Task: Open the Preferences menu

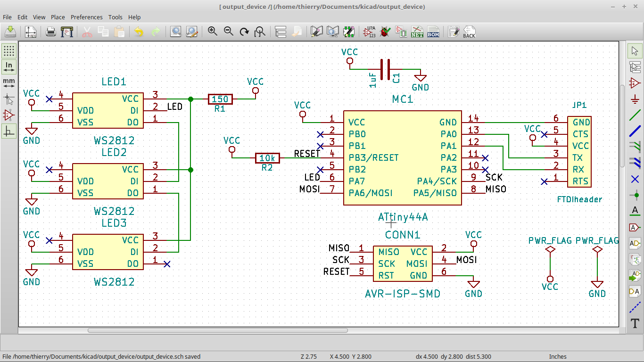Action: 87,17
